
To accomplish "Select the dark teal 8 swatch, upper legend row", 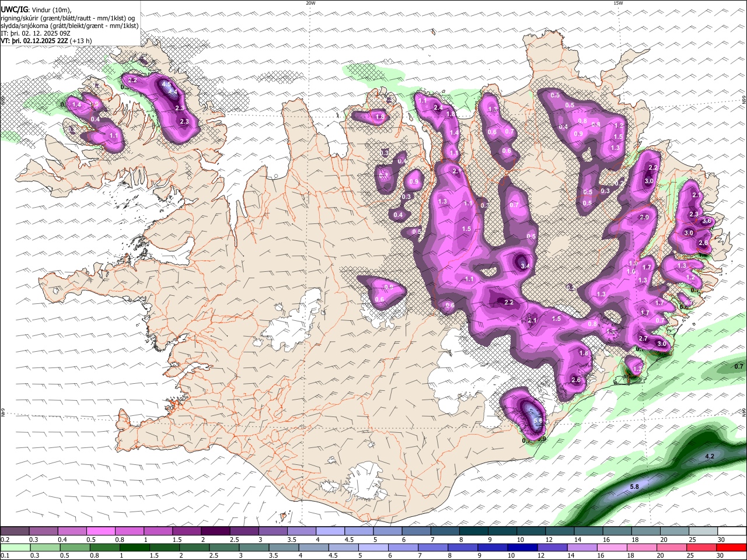I will (x=474, y=531).
